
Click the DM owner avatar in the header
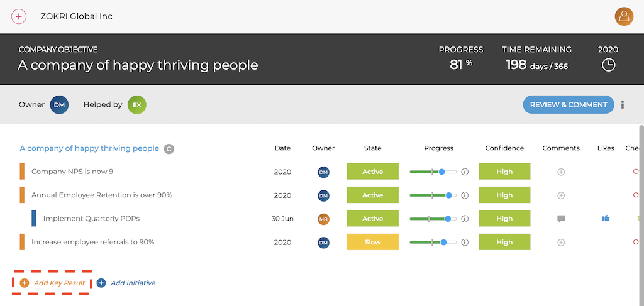60,104
